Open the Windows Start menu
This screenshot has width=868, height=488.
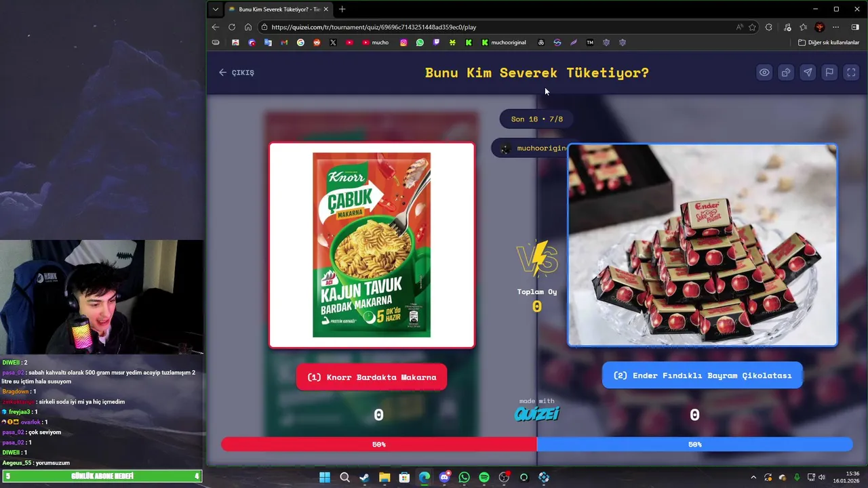click(325, 477)
